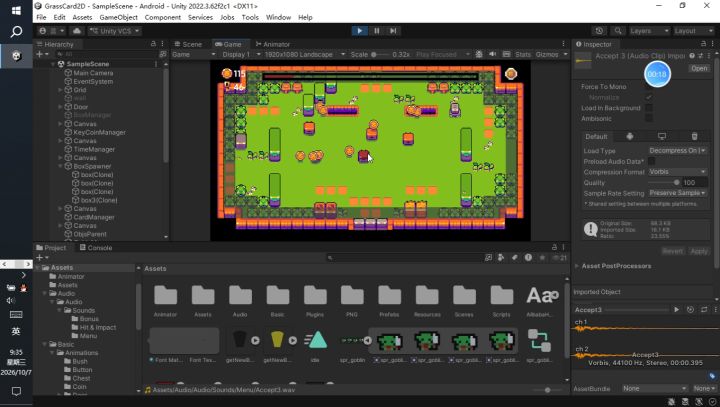Open the File menu
The image size is (720, 407).
click(x=41, y=17)
